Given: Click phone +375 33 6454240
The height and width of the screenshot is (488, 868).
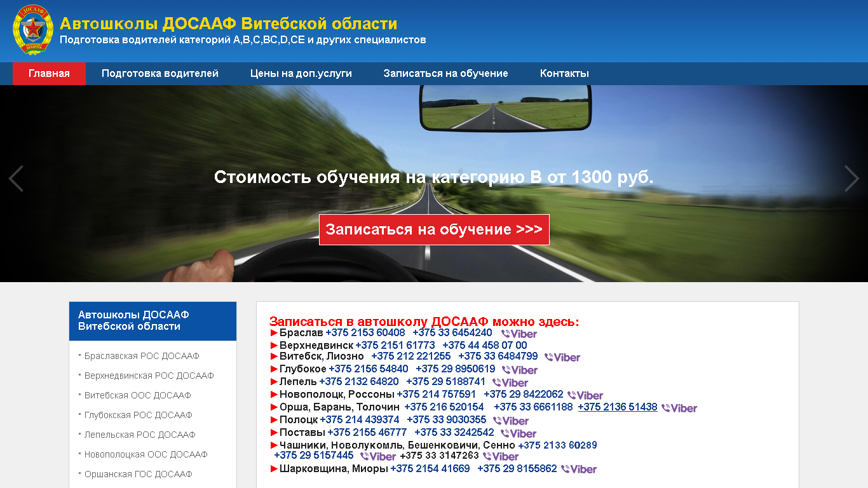Looking at the screenshot, I should click(452, 332).
